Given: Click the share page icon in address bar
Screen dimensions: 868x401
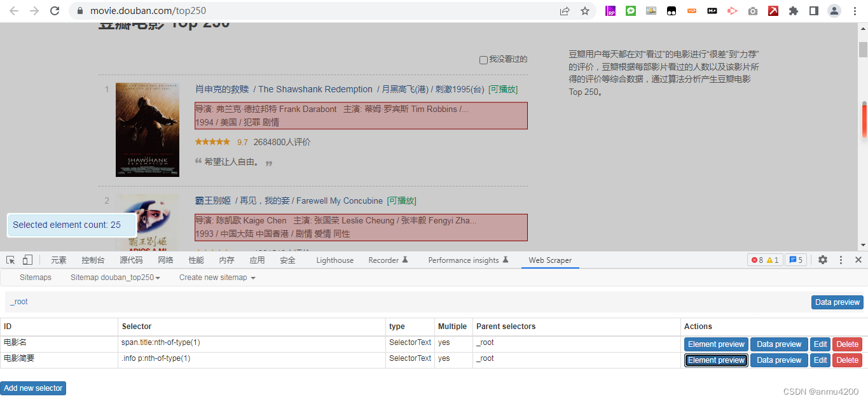Looking at the screenshot, I should point(565,11).
